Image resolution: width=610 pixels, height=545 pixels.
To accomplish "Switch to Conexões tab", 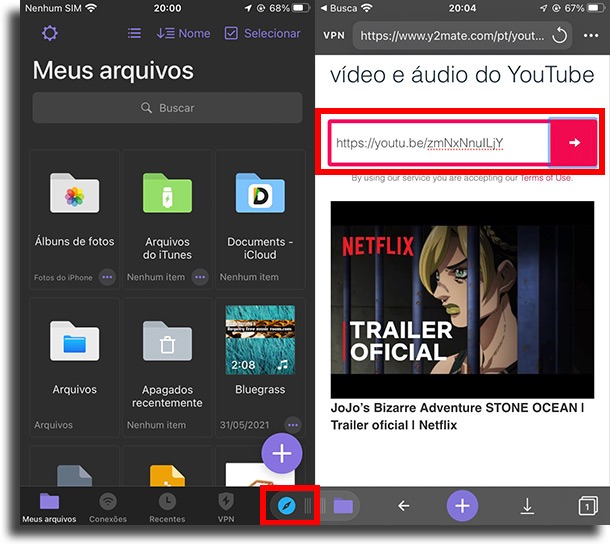I will (x=108, y=508).
